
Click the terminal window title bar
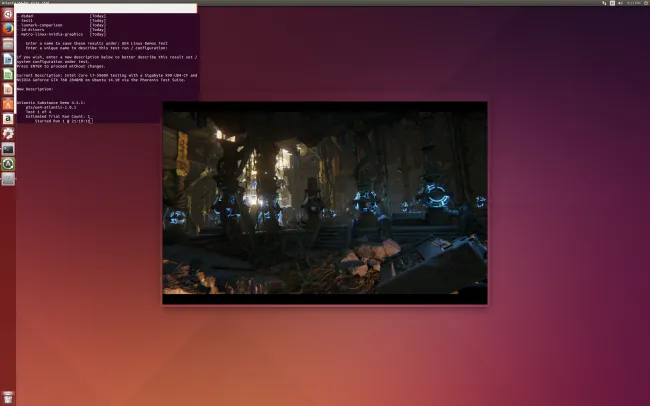tap(106, 8)
